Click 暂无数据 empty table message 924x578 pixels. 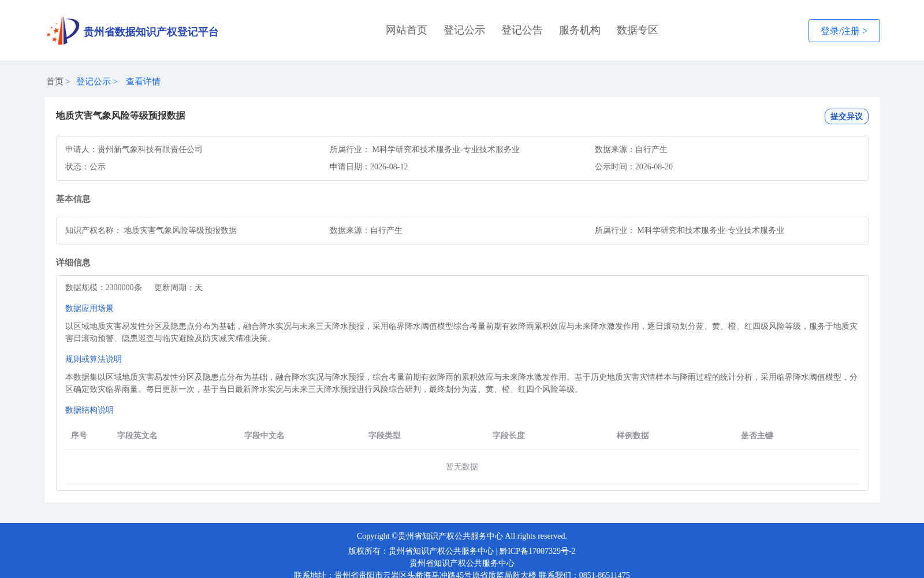[462, 466]
